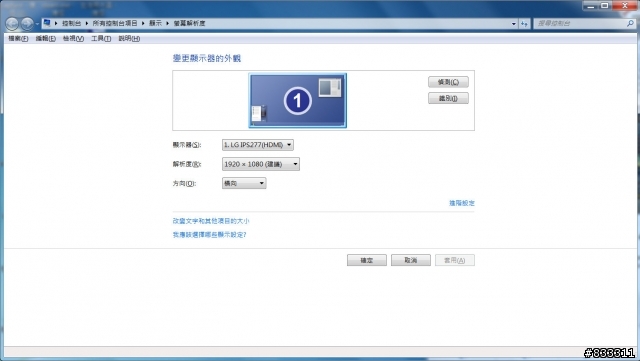The width and height of the screenshot is (640, 361).
Task: Open link about which display settings to choose
Action: click(209, 235)
